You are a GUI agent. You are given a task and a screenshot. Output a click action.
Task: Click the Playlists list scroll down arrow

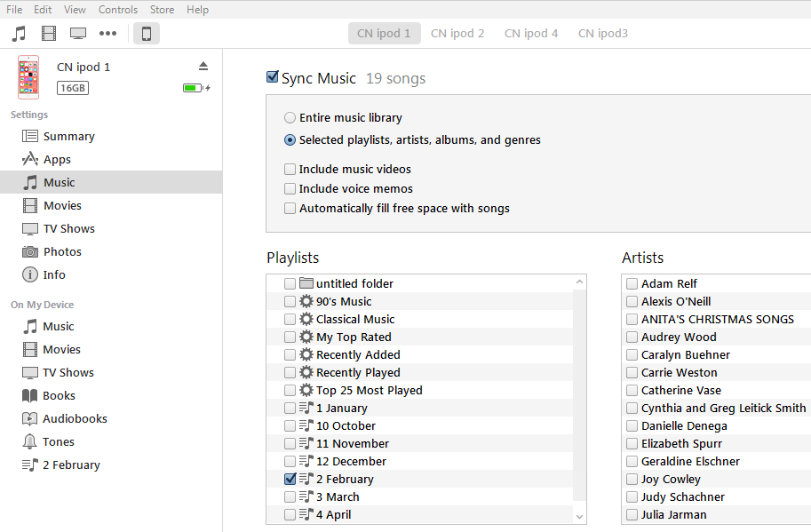(x=579, y=517)
